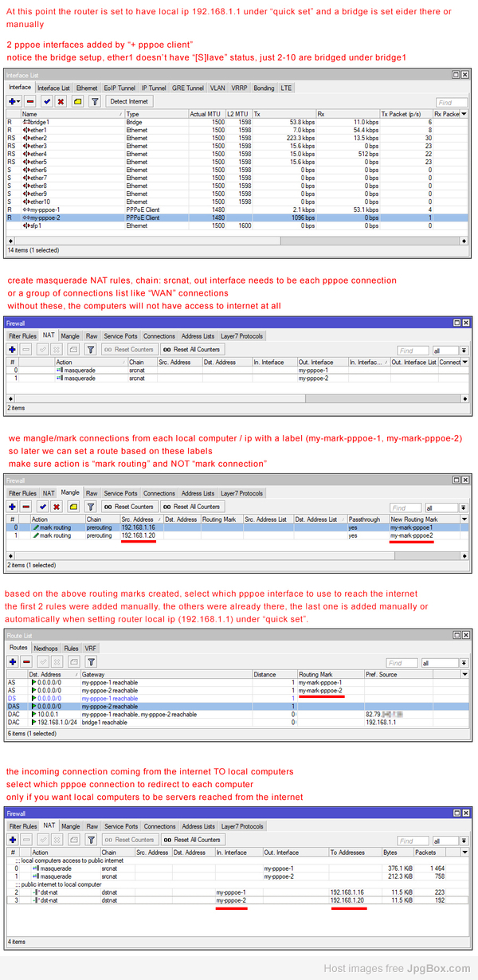Switch to the Ethernet tab in Interface List
478x980 pixels.
pos(86,88)
